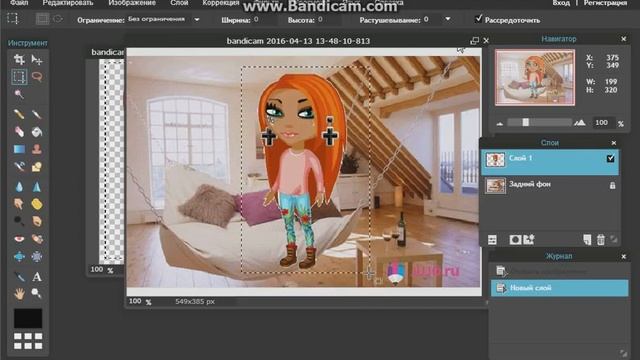Image resolution: width=640 pixels, height=360 pixels.
Task: Open the Изображение menu
Action: (132, 3)
